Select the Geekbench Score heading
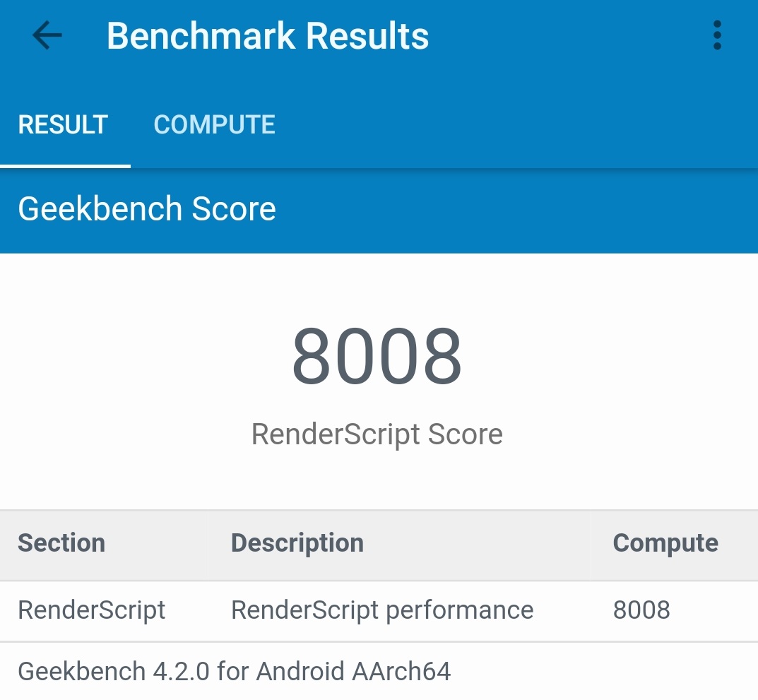 (x=147, y=209)
